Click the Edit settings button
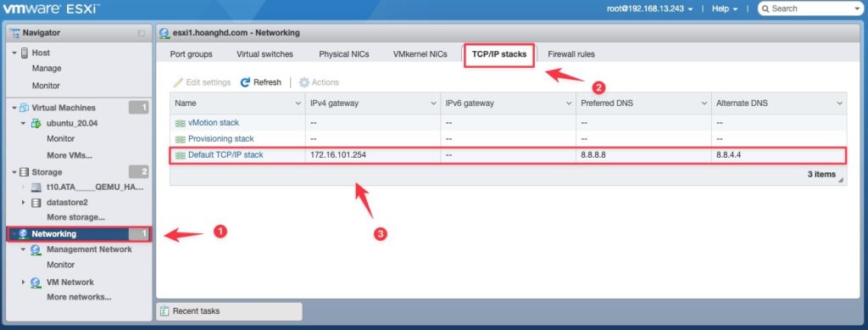The image size is (868, 330). (202, 82)
